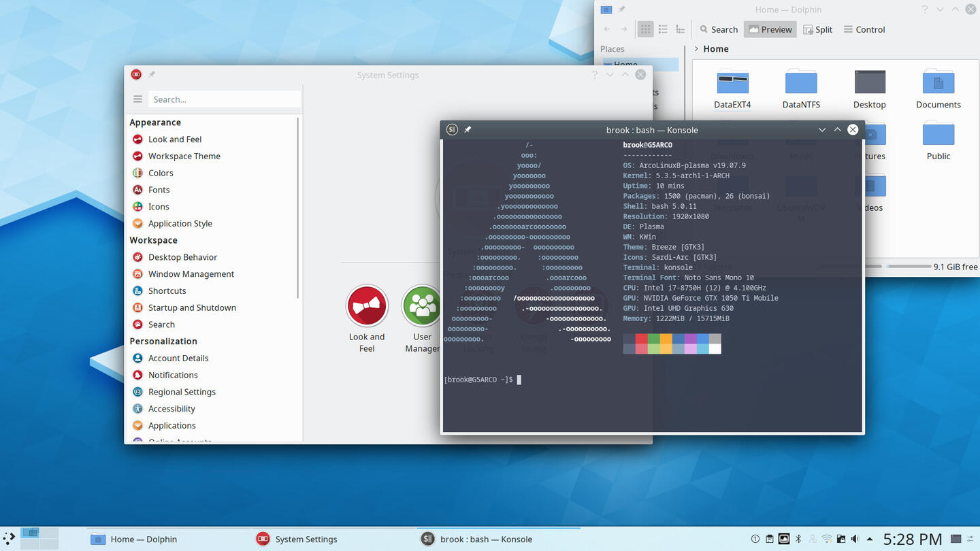Open the DataEXT4 folder in Dolphin
This screenshot has height=551, width=980.
(x=732, y=89)
